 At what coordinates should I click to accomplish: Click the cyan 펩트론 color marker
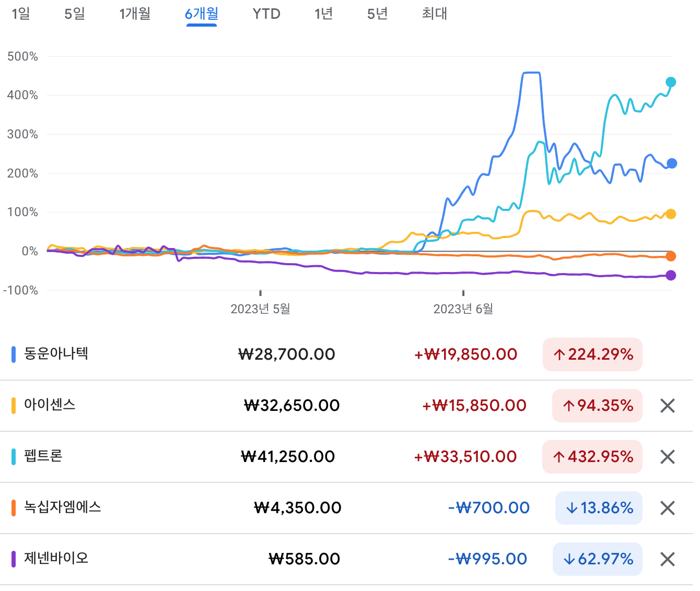click(x=14, y=457)
